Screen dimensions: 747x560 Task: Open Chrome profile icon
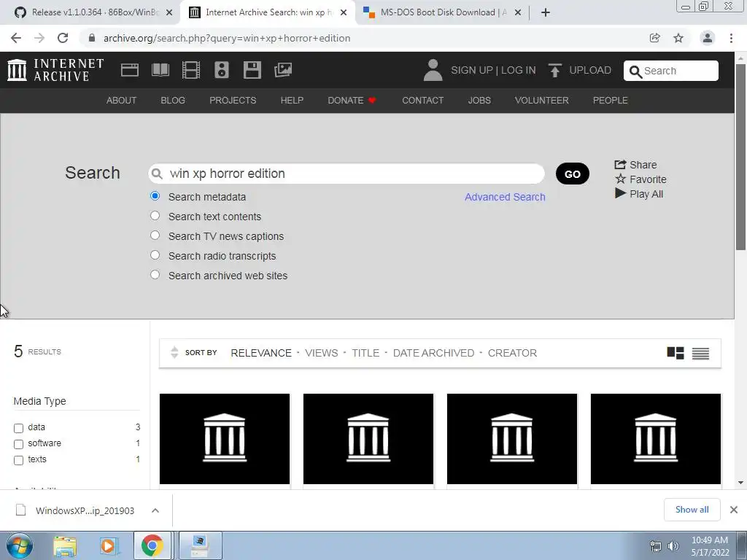(x=708, y=38)
